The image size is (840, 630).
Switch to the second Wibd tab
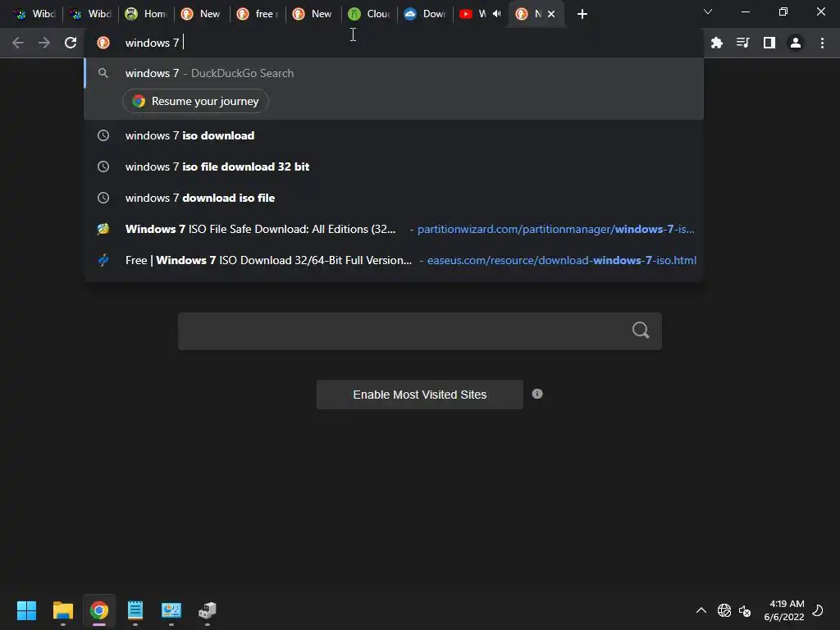90,14
